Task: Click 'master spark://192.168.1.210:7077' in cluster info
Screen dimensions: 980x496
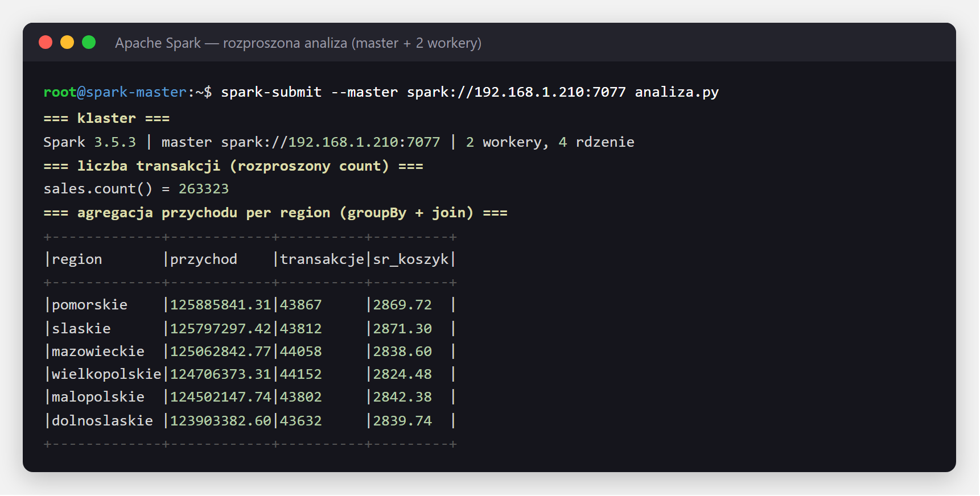Action: 301,142
